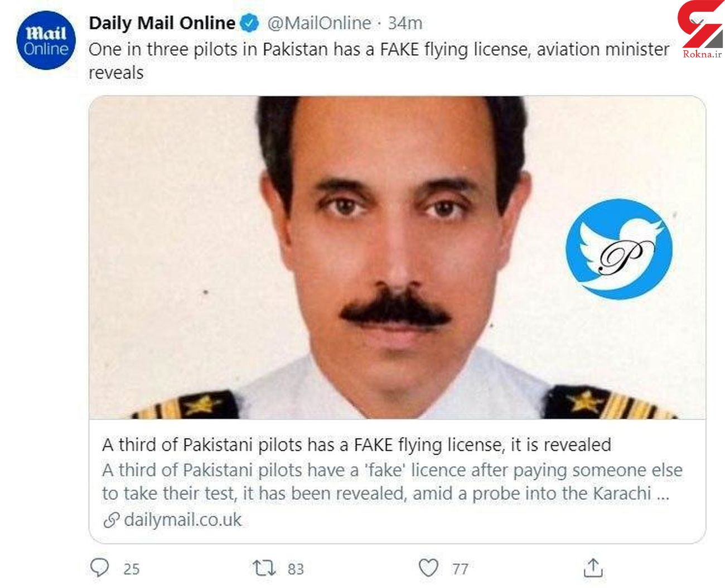
Task: Click the blue verified badge
Action: 249,23
